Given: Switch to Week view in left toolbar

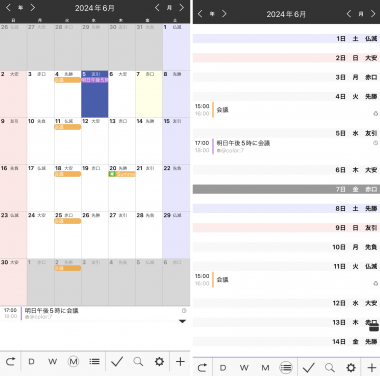Looking at the screenshot, I should pos(52,362).
